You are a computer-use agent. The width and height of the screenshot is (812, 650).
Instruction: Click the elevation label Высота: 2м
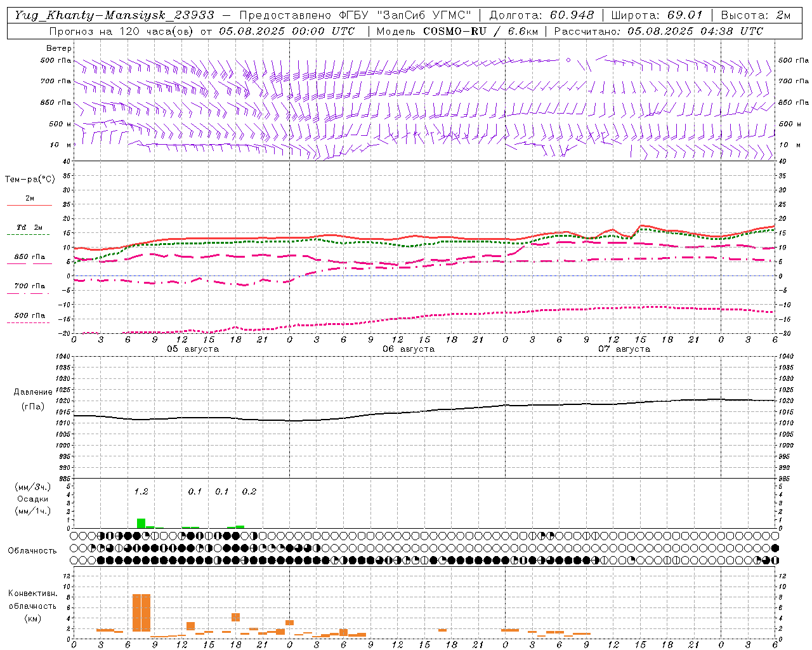(x=756, y=15)
